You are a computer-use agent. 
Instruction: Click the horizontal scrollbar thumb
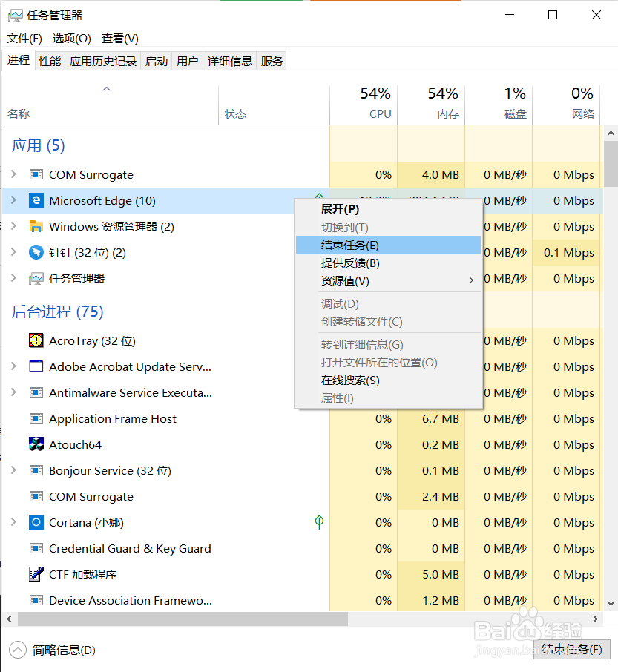pyautogui.click(x=183, y=619)
